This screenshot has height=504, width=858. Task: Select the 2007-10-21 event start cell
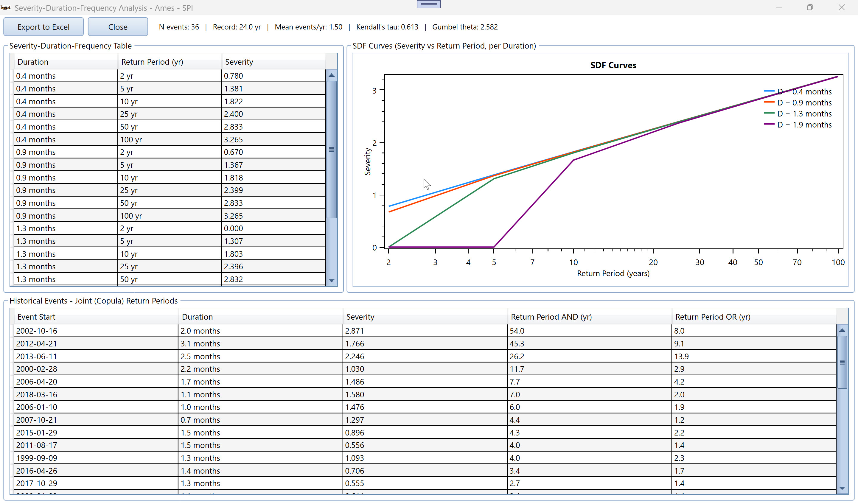[96, 419]
